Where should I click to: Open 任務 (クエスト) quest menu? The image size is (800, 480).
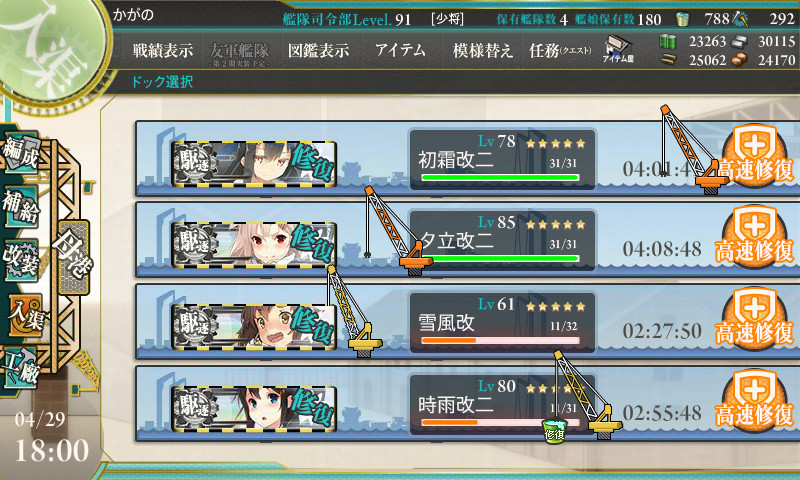click(560, 50)
